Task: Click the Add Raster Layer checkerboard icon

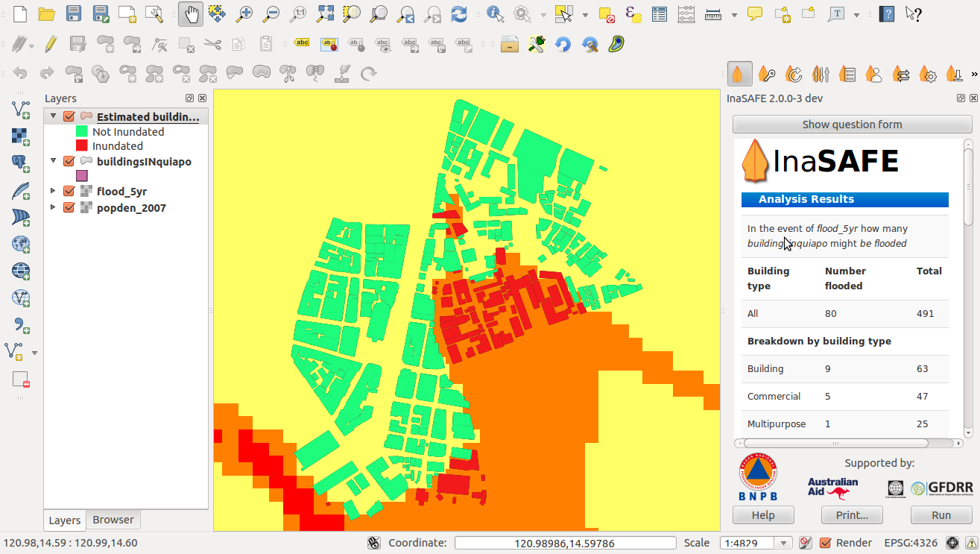Action: pos(21,136)
